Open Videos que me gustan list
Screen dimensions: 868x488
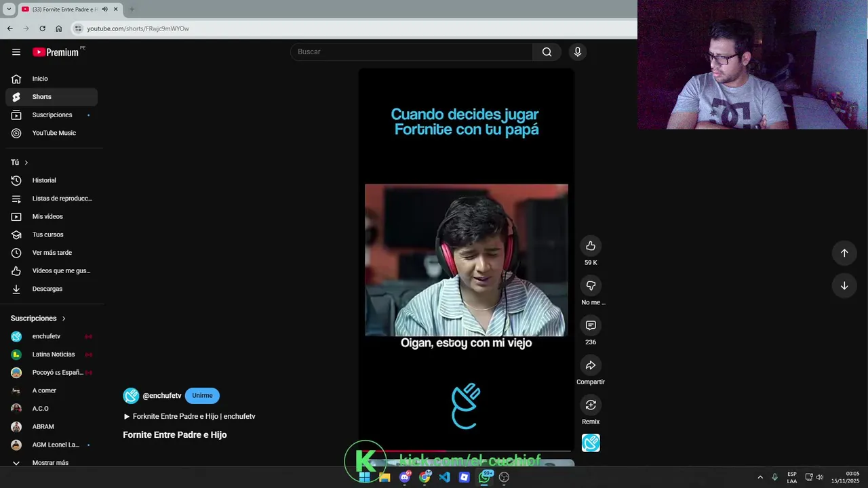[x=52, y=270]
